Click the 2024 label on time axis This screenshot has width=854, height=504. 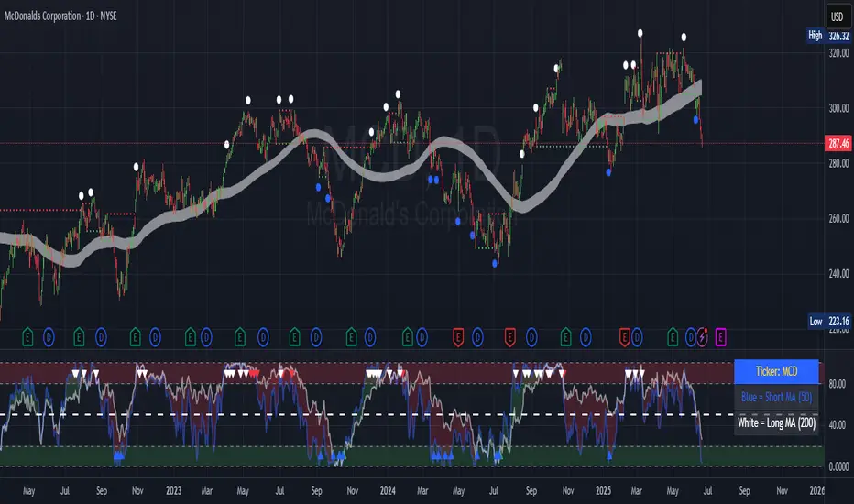[x=388, y=490]
